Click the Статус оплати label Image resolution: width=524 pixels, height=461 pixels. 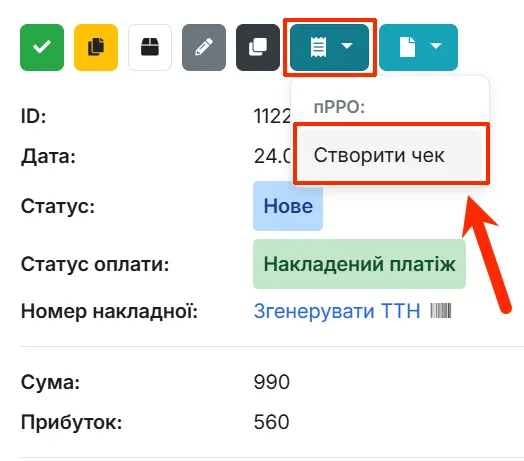(95, 264)
